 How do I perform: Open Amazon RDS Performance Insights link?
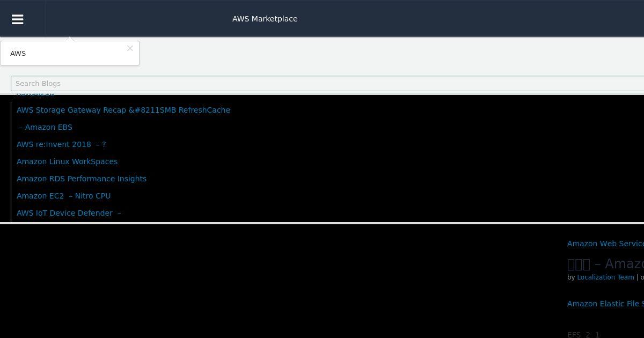(82, 179)
